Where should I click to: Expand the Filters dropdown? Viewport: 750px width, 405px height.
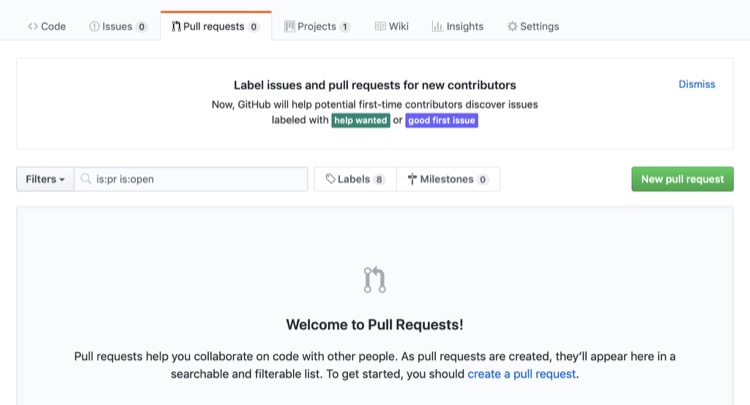click(x=45, y=179)
